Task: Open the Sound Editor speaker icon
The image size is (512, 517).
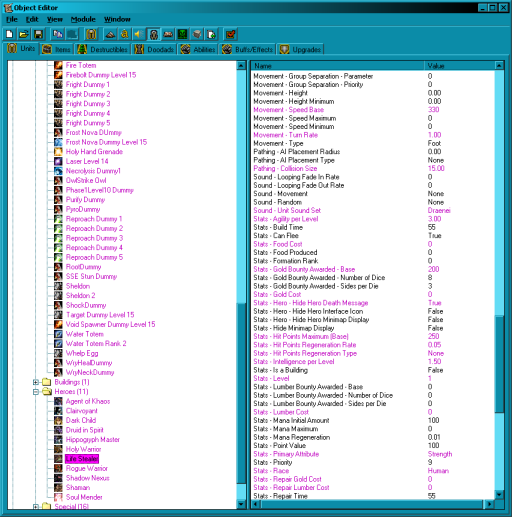Action: pos(139,34)
